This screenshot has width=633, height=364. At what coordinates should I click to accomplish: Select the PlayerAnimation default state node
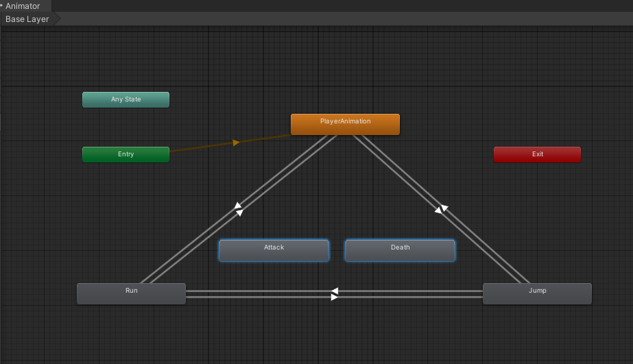[345, 124]
